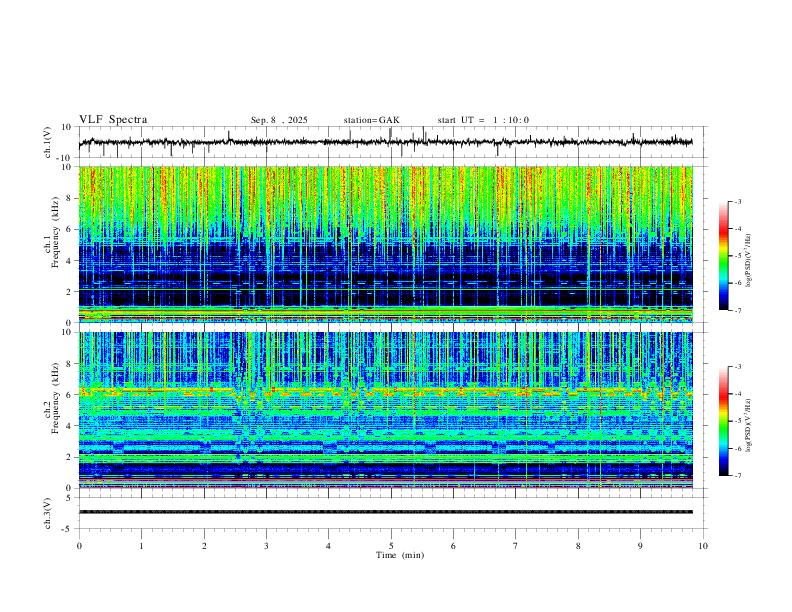Image resolution: width=792 pixels, height=612 pixels.
Task: Click the time axis tick label 4
Action: (328, 546)
